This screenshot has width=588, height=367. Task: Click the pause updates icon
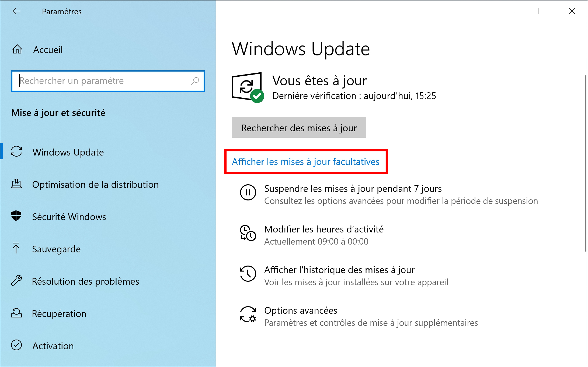tap(248, 192)
